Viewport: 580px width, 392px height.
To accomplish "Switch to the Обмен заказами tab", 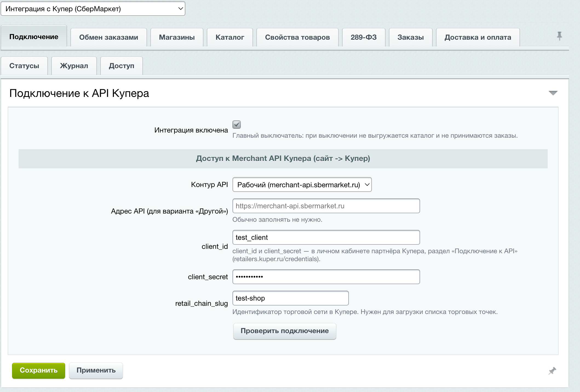I will [x=108, y=37].
